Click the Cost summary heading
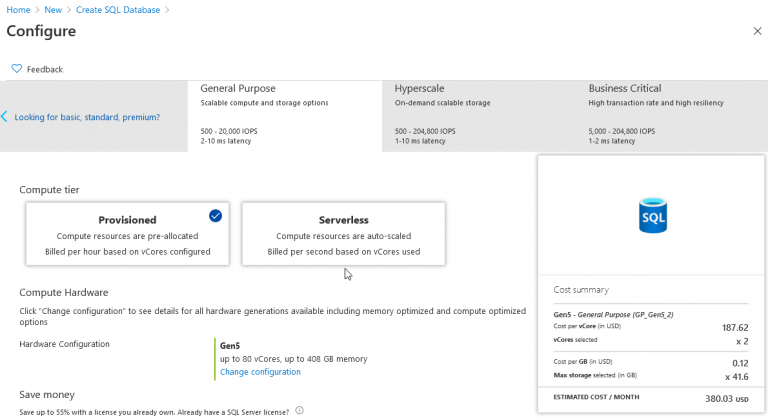768x418 pixels. click(581, 289)
